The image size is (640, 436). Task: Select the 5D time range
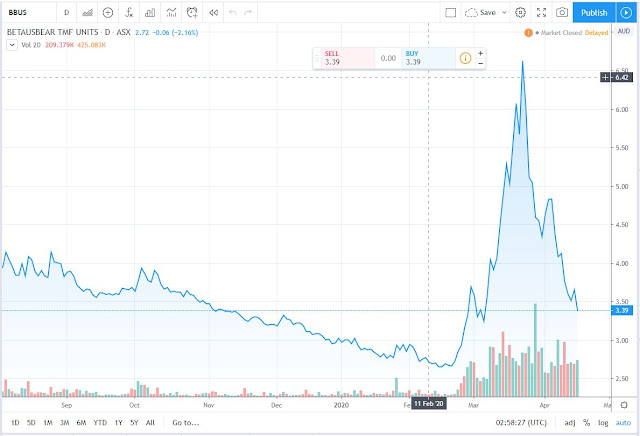coord(31,423)
